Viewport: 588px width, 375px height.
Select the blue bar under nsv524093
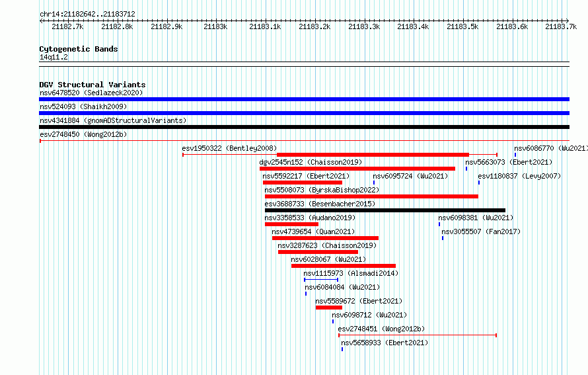click(x=304, y=113)
